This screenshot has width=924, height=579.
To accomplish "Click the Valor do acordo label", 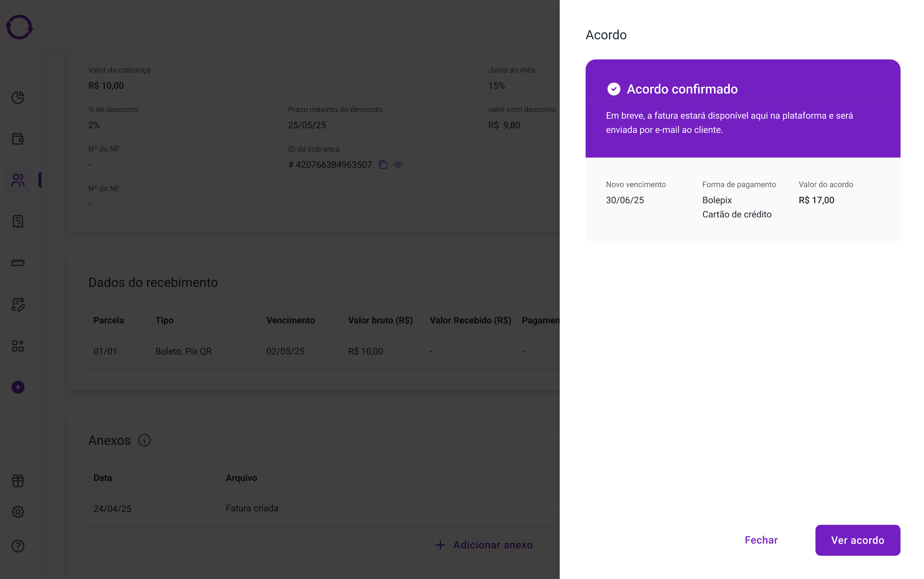I will [x=826, y=184].
